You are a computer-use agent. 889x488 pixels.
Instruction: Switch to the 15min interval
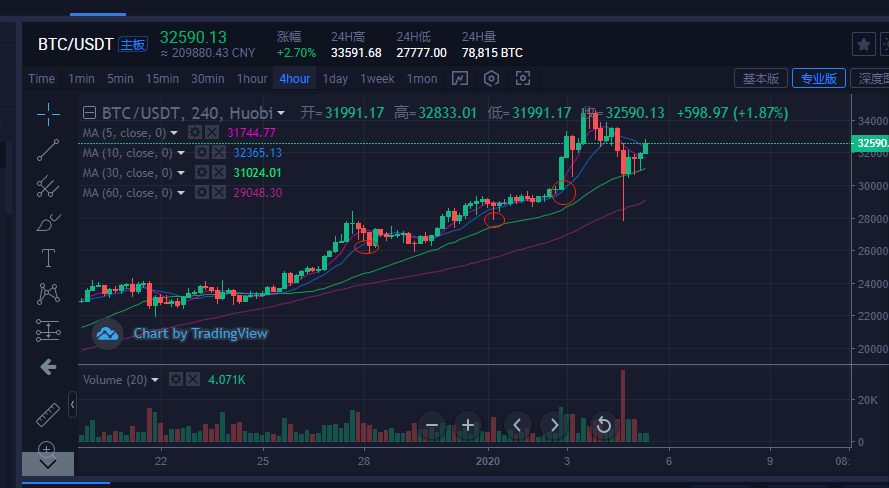(x=162, y=78)
